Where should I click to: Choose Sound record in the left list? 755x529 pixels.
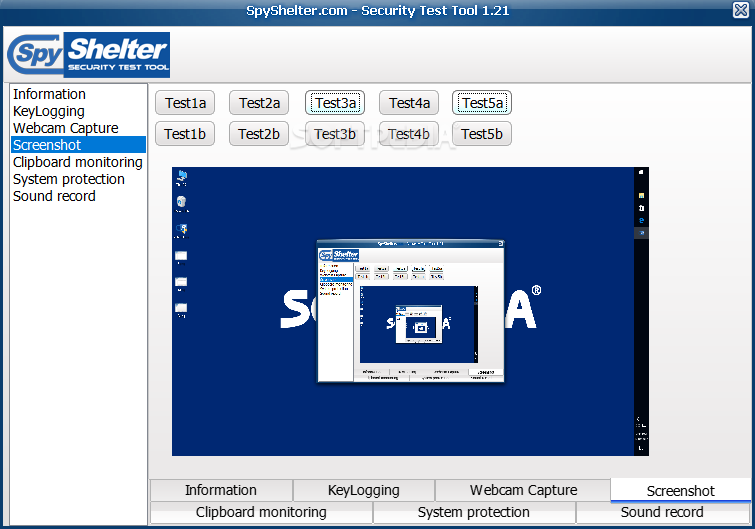(x=78, y=196)
